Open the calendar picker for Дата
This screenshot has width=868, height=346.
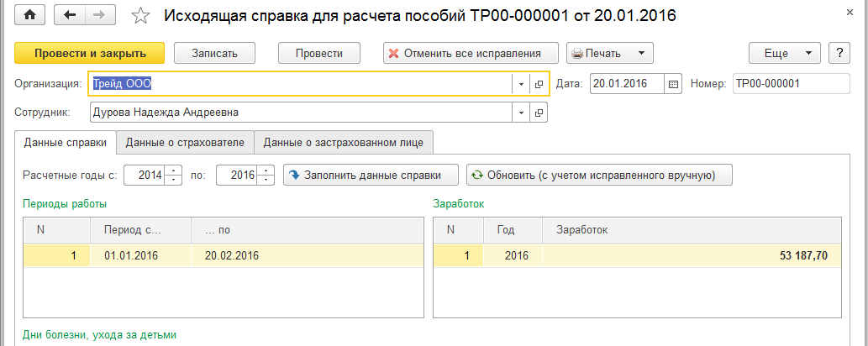coord(673,84)
